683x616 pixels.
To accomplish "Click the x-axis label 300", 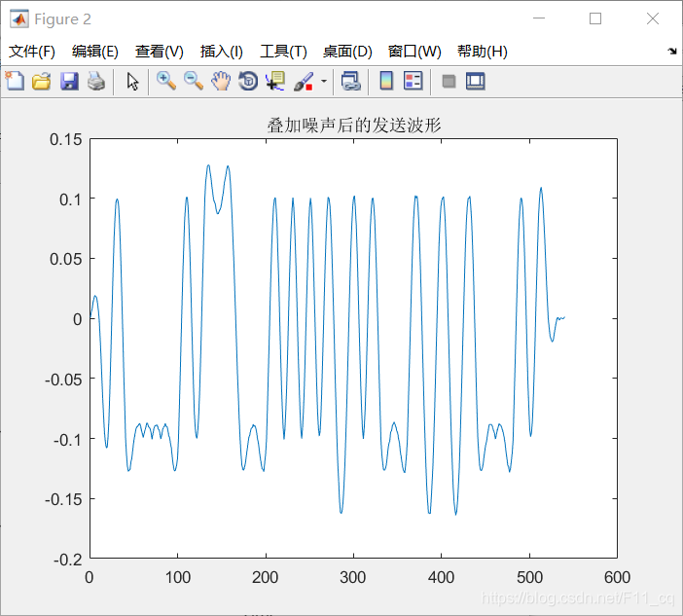I will click(353, 577).
